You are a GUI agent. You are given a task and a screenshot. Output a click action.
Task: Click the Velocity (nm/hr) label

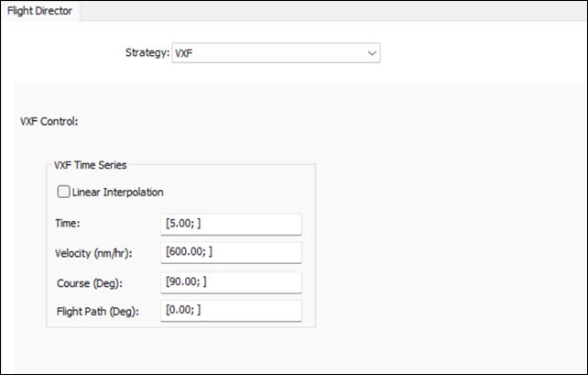point(94,252)
